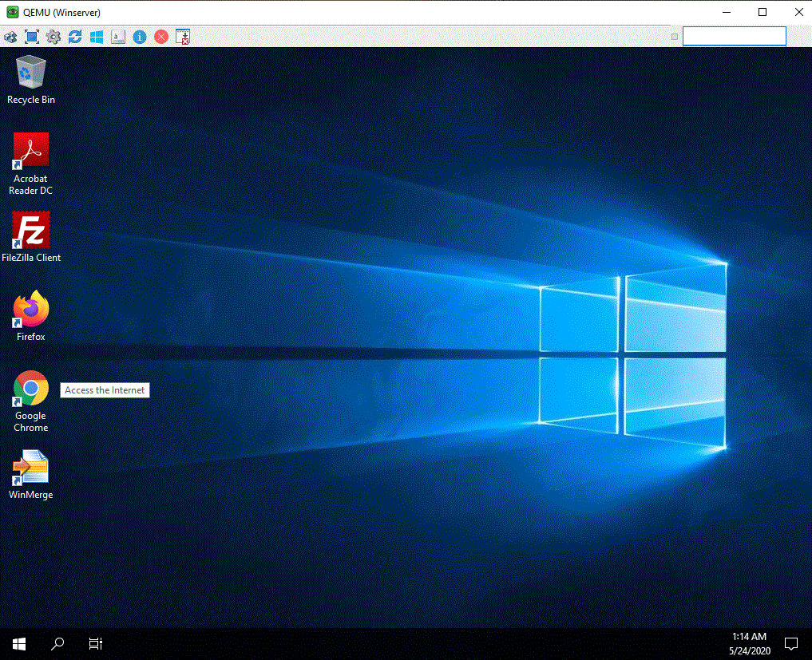Select the Recycle Bin desktop icon
Screen dimensions: 812x660
point(30,81)
